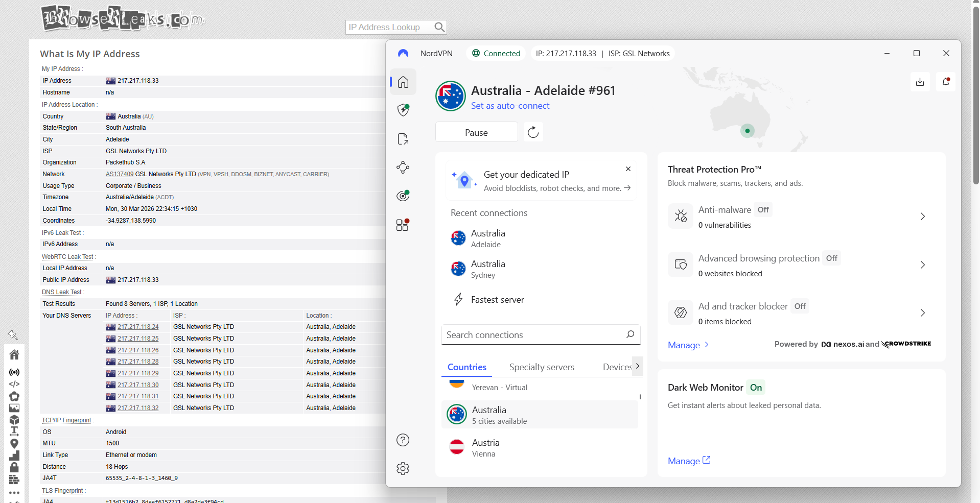
Task: Toggle Anti-malware protection off switch
Action: pos(763,209)
